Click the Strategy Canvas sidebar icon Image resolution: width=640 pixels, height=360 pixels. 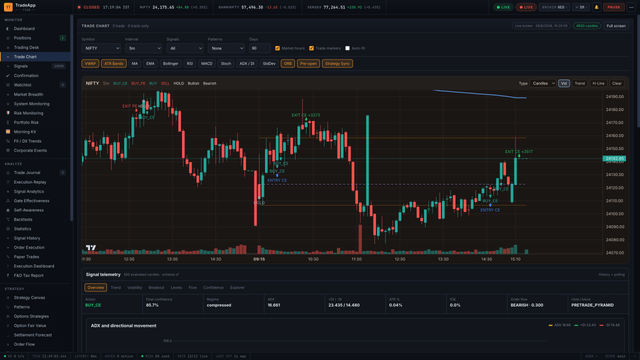pyautogui.click(x=8, y=298)
